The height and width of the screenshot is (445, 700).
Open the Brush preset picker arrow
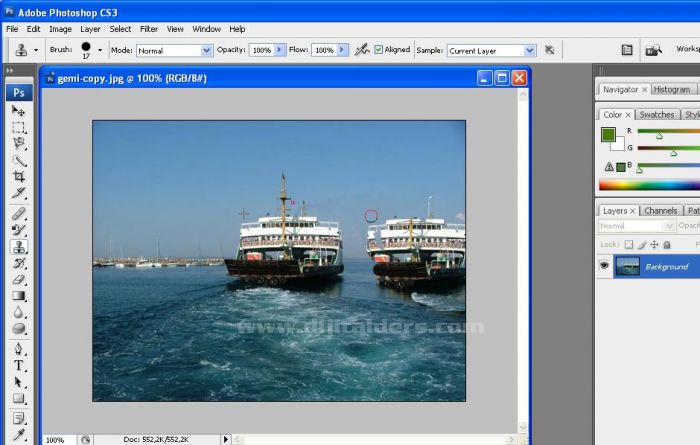[100, 50]
